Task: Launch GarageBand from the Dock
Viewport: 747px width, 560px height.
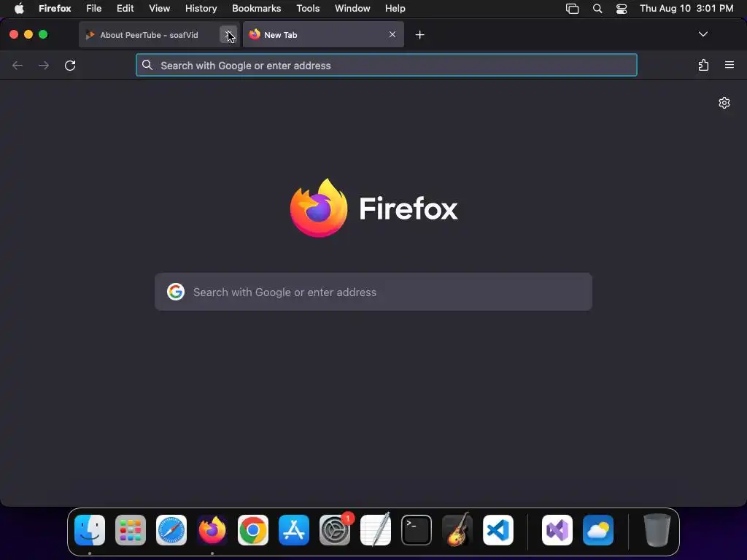Action: [457, 529]
